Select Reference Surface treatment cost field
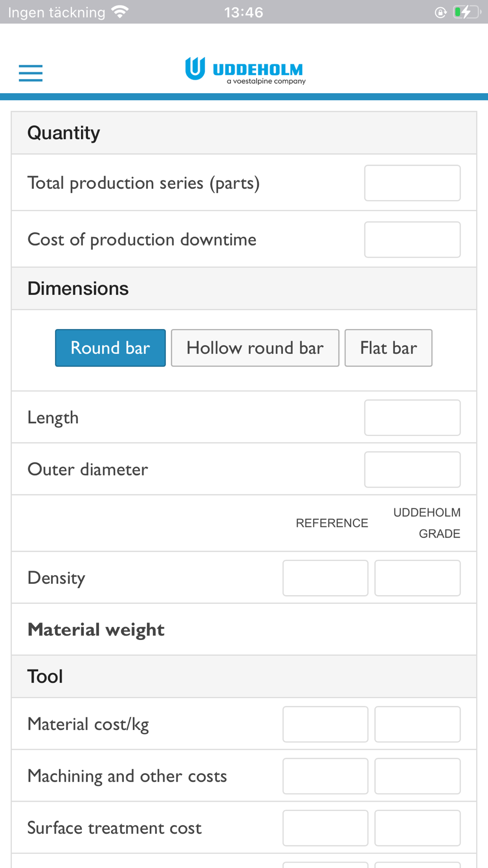This screenshot has width=488, height=868. pos(325,828)
